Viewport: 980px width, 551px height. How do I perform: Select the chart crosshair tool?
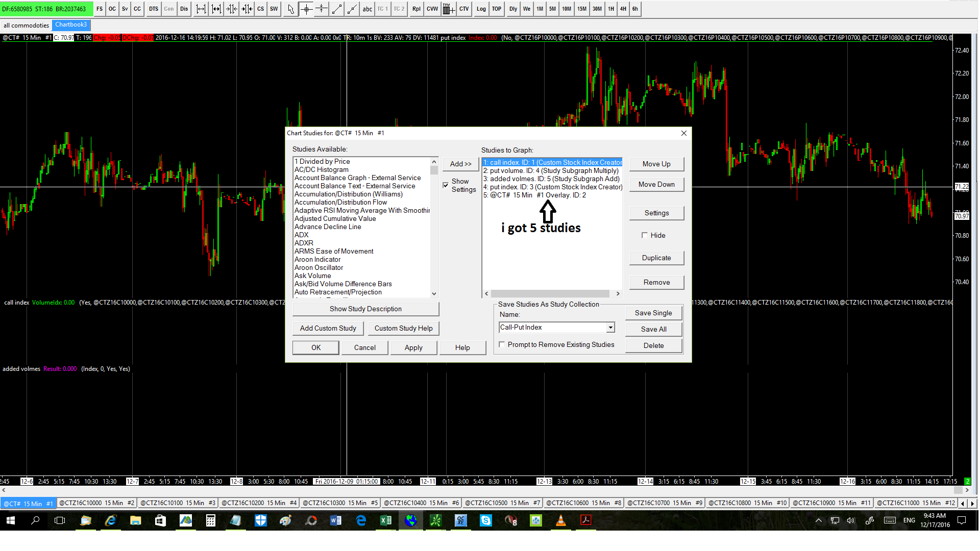click(x=306, y=9)
